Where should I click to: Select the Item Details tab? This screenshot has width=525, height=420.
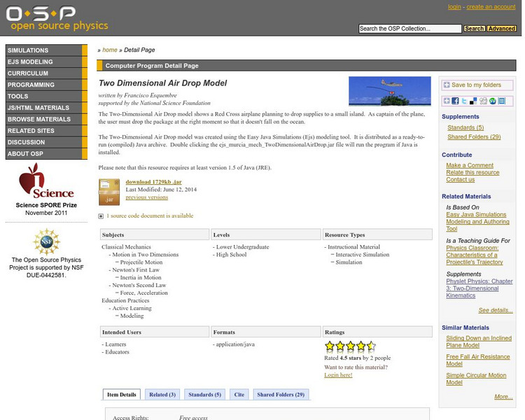(122, 395)
